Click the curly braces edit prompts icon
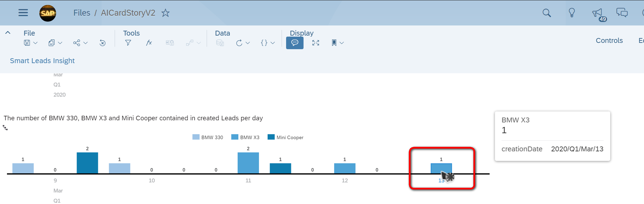This screenshot has height=204, width=644. (x=264, y=43)
